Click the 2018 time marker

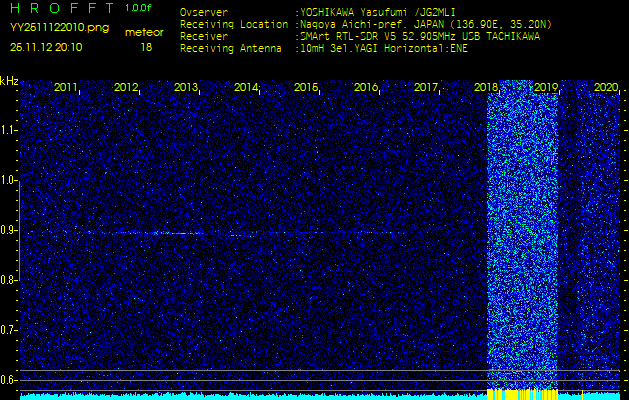tap(486, 87)
